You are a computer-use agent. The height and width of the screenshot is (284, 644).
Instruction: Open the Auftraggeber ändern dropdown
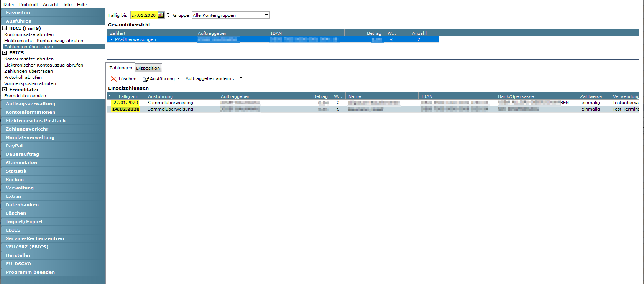pyautogui.click(x=241, y=78)
